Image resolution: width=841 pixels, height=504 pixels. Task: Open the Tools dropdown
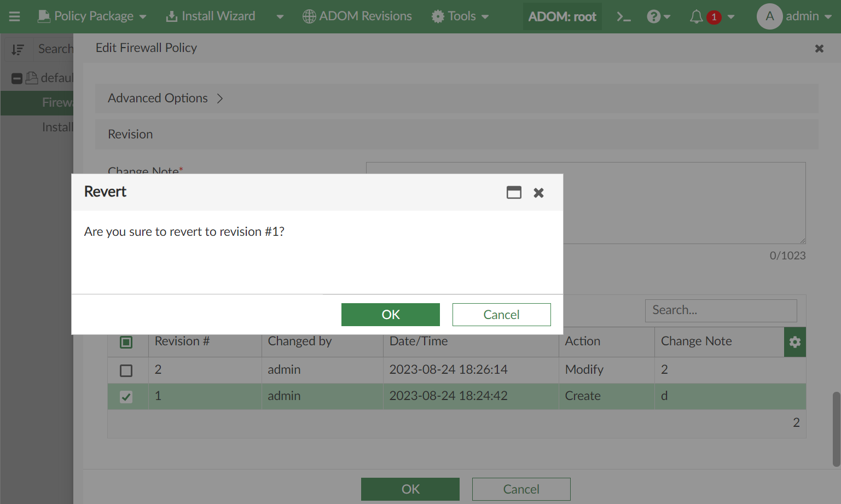click(460, 16)
